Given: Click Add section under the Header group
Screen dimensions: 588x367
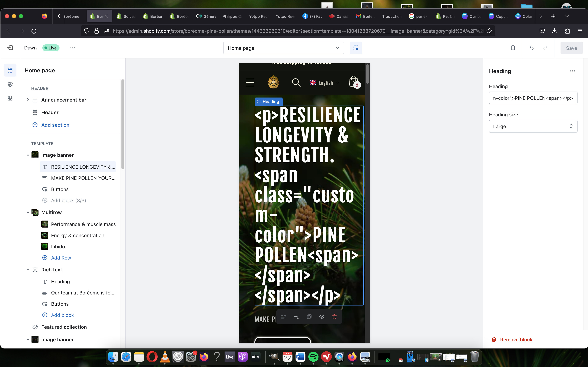Looking at the screenshot, I should tap(55, 125).
